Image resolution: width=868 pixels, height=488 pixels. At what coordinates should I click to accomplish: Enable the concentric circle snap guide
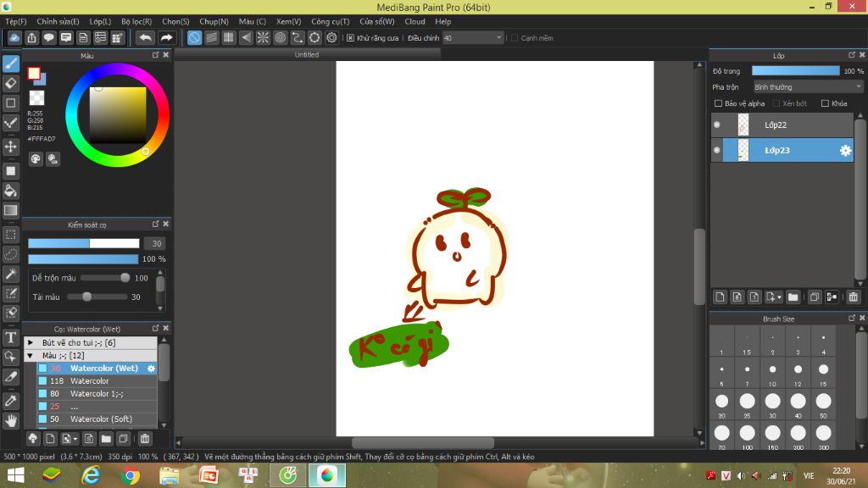280,37
